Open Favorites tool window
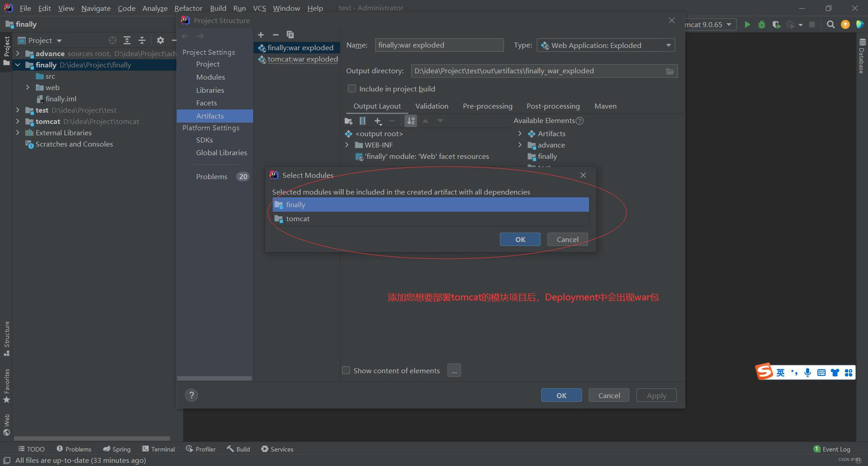This screenshot has width=868, height=466. coord(6,386)
